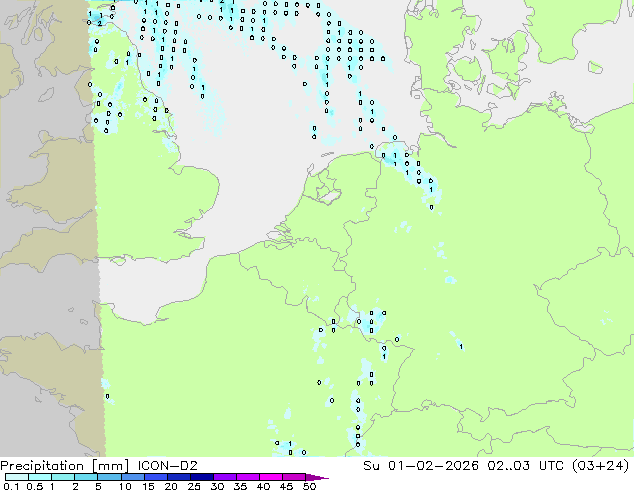The height and width of the screenshot is (490, 634).
Task: Click the '(03+24)' forecast run label
Action: (x=601, y=465)
